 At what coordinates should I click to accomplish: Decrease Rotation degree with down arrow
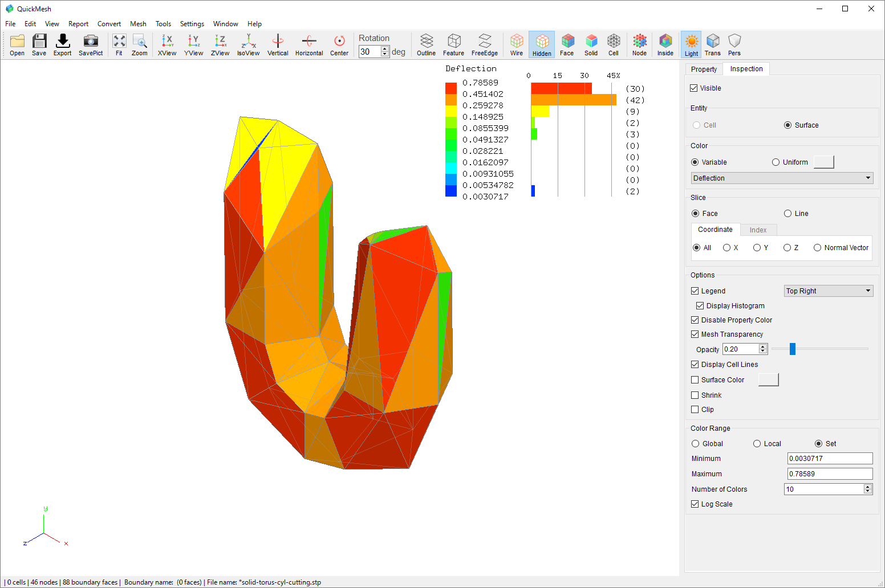385,55
